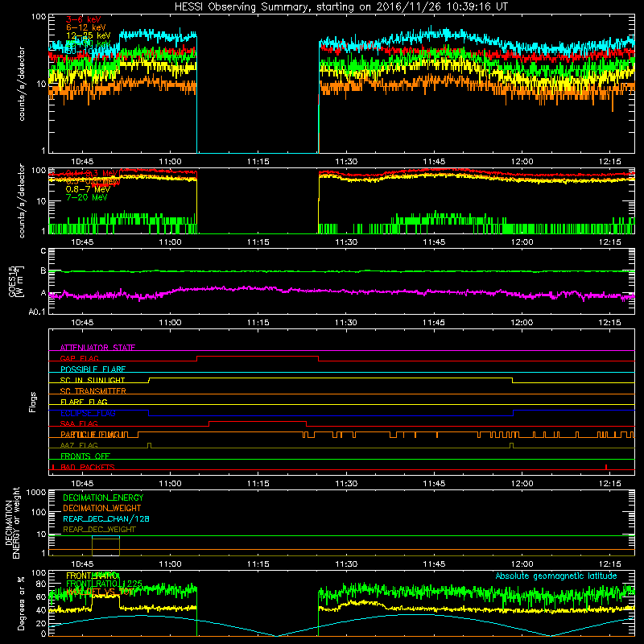
Task: Select the GAP_FLAG label
Action: (x=79, y=358)
